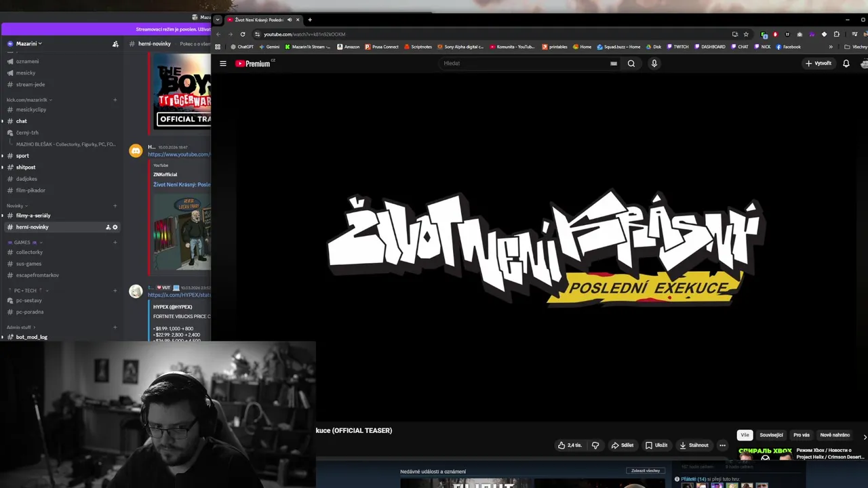Select the Vše filter chip
The height and width of the screenshot is (488, 868).
pyautogui.click(x=745, y=435)
